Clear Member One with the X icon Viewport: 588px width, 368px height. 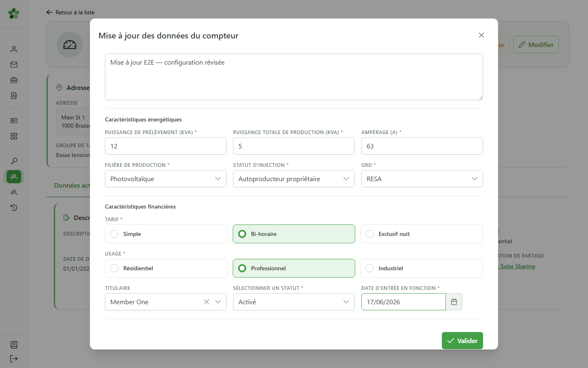point(207,302)
